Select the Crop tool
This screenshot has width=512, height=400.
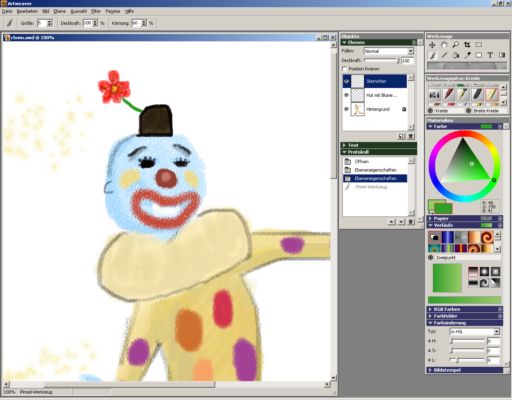467,45
